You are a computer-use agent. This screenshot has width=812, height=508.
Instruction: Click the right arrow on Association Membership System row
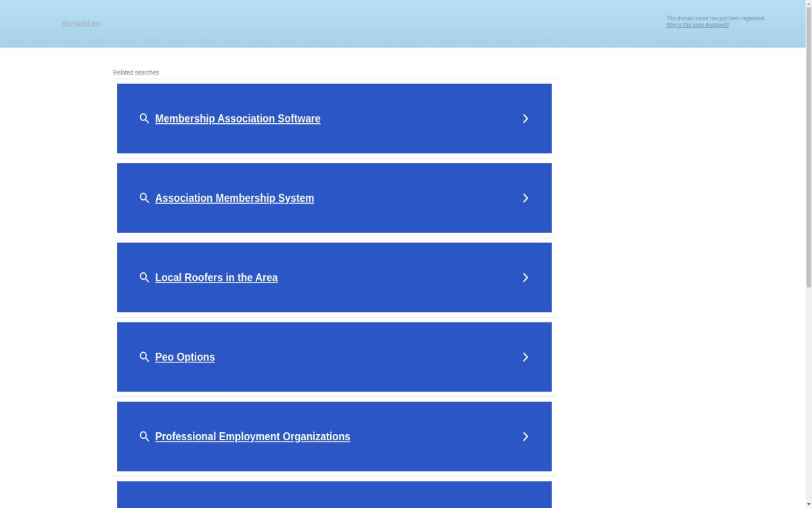coord(525,198)
